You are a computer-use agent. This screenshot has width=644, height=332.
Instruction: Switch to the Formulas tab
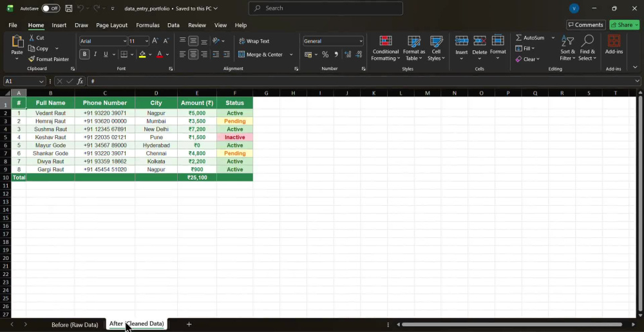coord(148,25)
